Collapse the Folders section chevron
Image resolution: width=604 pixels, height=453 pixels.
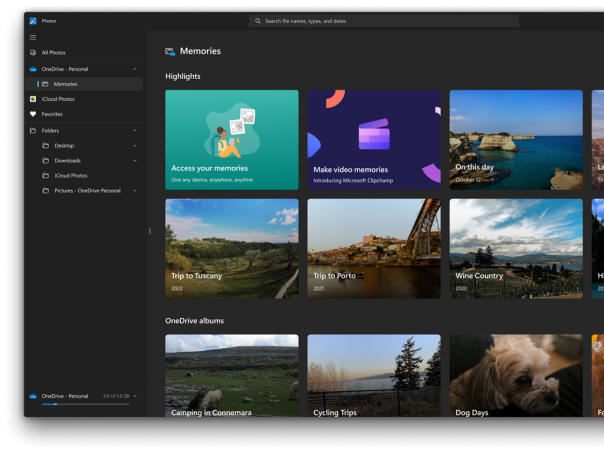135,130
